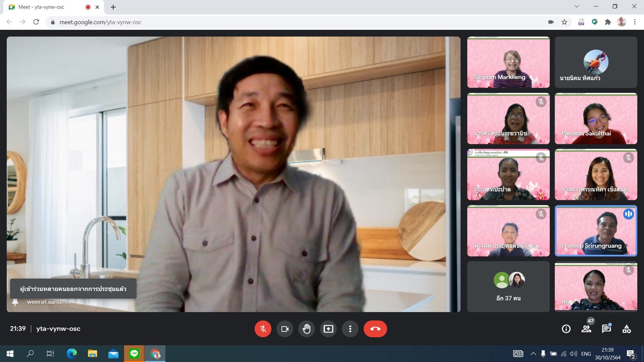Close the Meet browser tab
The width and height of the screenshot is (644, 362).
point(97,7)
